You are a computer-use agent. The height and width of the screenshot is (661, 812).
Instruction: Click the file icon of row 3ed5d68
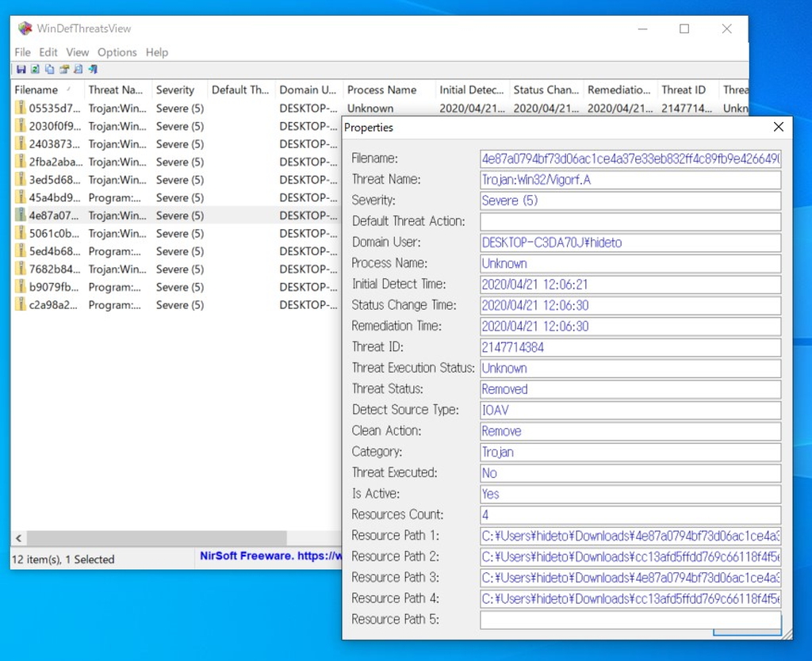click(20, 180)
